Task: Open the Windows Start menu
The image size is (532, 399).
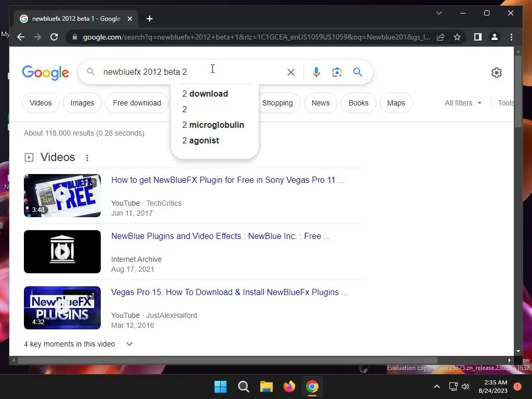Action: (x=220, y=387)
